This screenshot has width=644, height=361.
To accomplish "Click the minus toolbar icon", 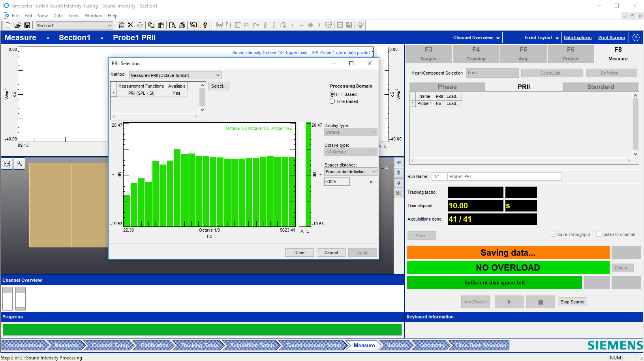I will point(301,25).
